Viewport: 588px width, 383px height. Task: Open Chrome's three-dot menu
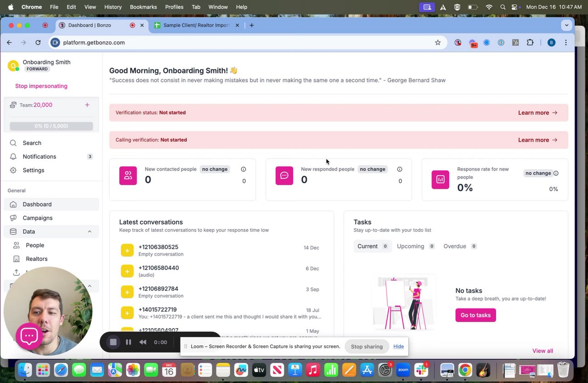click(x=566, y=42)
